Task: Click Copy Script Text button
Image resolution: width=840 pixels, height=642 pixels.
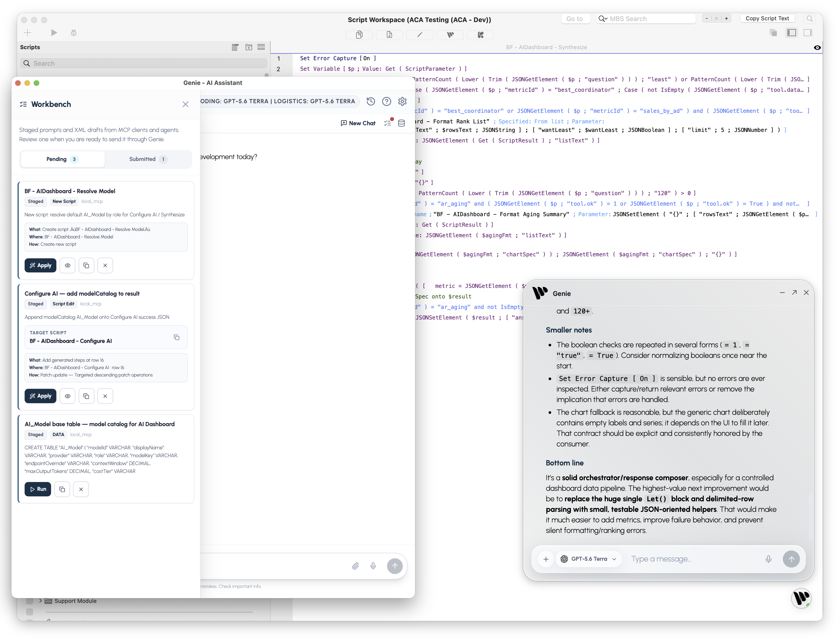Action: click(767, 18)
